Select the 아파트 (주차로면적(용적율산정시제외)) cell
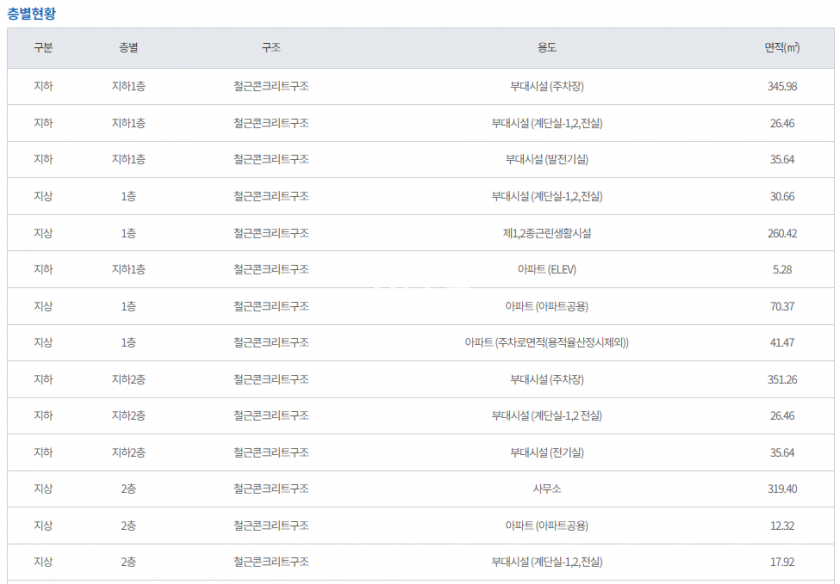The image size is (840, 584). [x=546, y=342]
